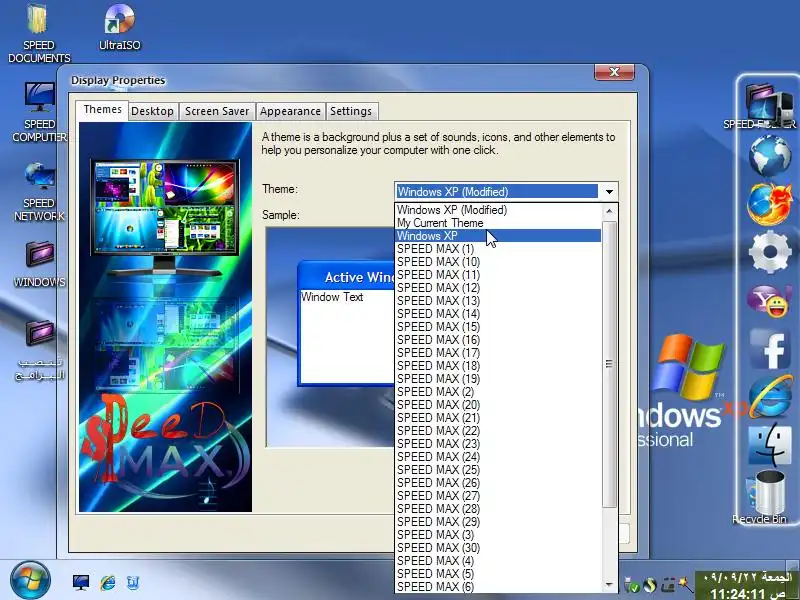The width and height of the screenshot is (800, 600).
Task: Pick SPEED MAX (19) theme
Action: (x=498, y=379)
